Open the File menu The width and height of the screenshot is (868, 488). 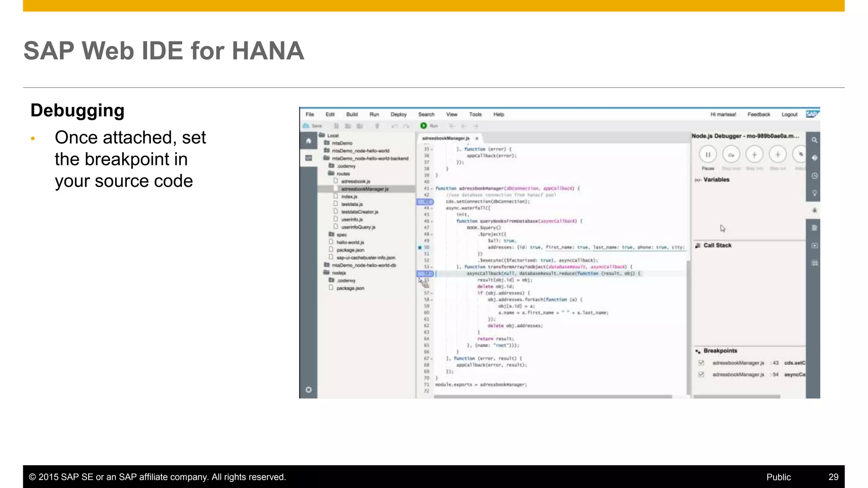pyautogui.click(x=310, y=114)
